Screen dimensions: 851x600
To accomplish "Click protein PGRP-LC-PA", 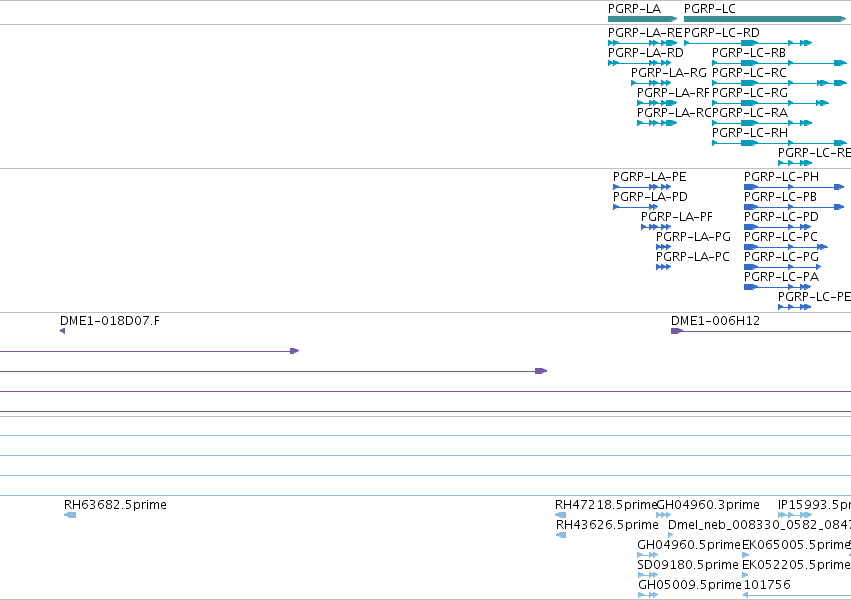I will (x=777, y=287).
